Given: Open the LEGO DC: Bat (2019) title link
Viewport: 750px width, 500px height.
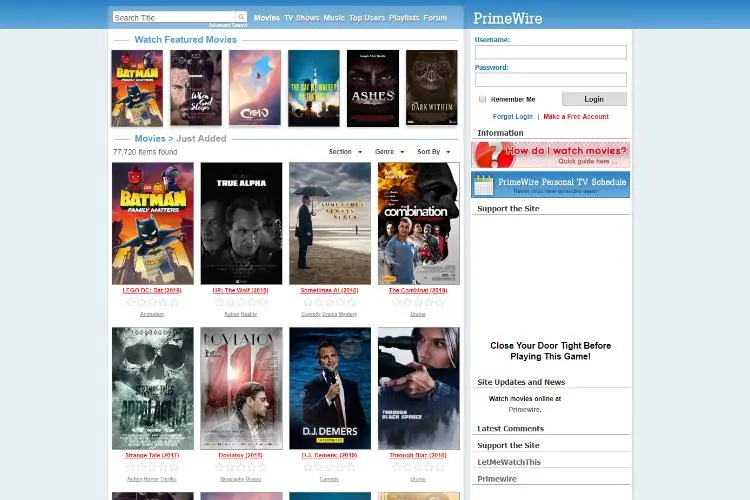Looking at the screenshot, I should (x=152, y=290).
